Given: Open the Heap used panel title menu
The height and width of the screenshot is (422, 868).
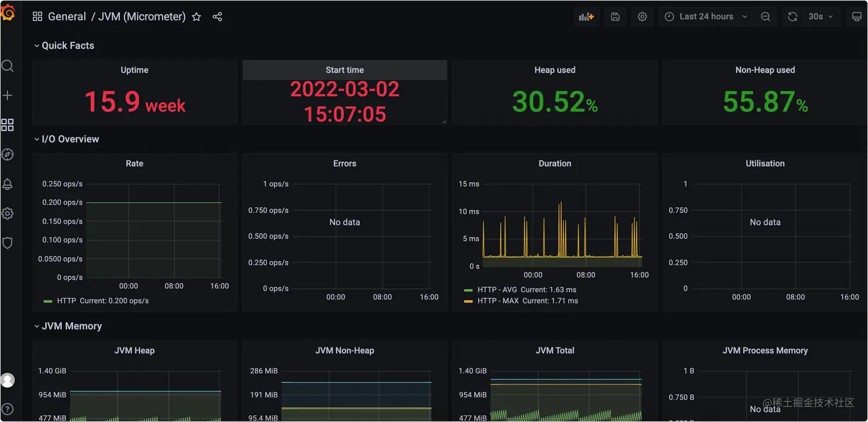Looking at the screenshot, I should pos(555,70).
